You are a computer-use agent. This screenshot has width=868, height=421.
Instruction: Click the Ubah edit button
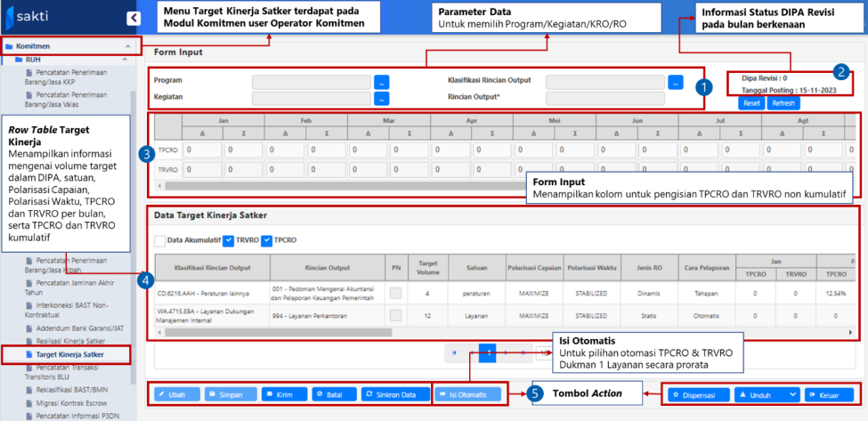click(x=174, y=394)
